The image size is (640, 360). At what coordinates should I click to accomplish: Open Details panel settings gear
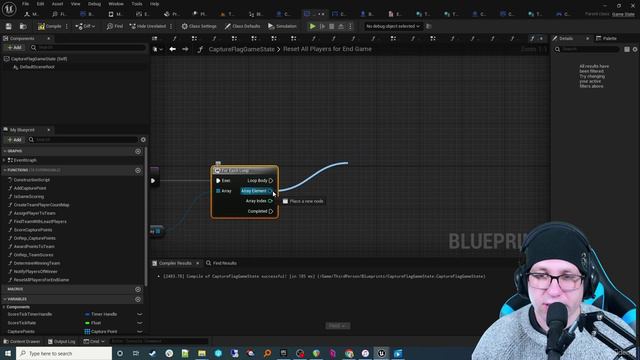point(635,49)
